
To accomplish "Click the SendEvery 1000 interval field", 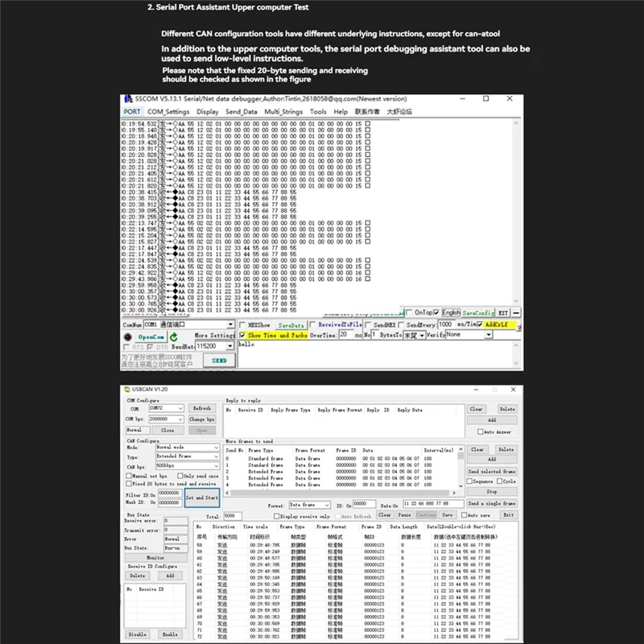I will [x=447, y=324].
